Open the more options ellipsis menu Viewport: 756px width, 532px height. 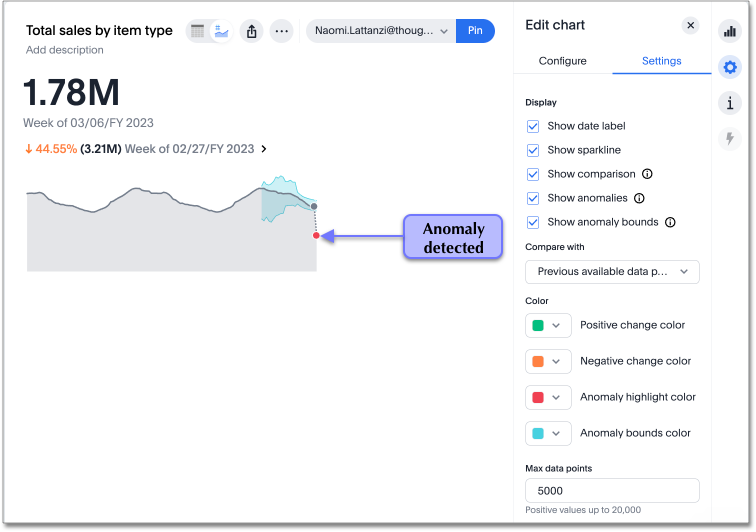282,31
